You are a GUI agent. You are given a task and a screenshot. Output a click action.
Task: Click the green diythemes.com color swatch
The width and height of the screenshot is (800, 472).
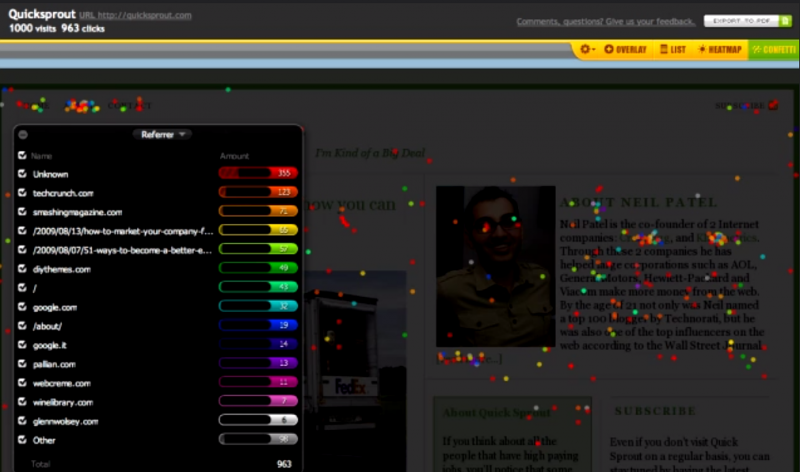tap(258, 268)
